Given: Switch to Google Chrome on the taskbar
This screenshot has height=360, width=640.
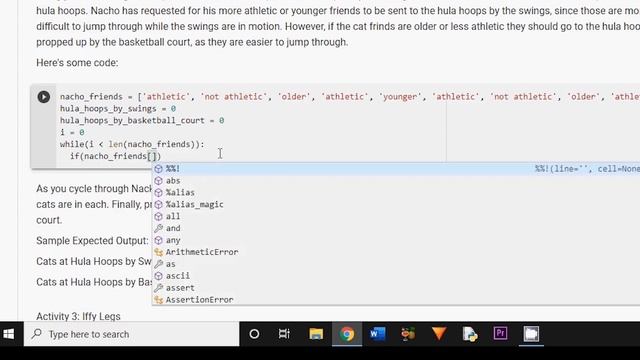Looking at the screenshot, I should click(x=347, y=334).
